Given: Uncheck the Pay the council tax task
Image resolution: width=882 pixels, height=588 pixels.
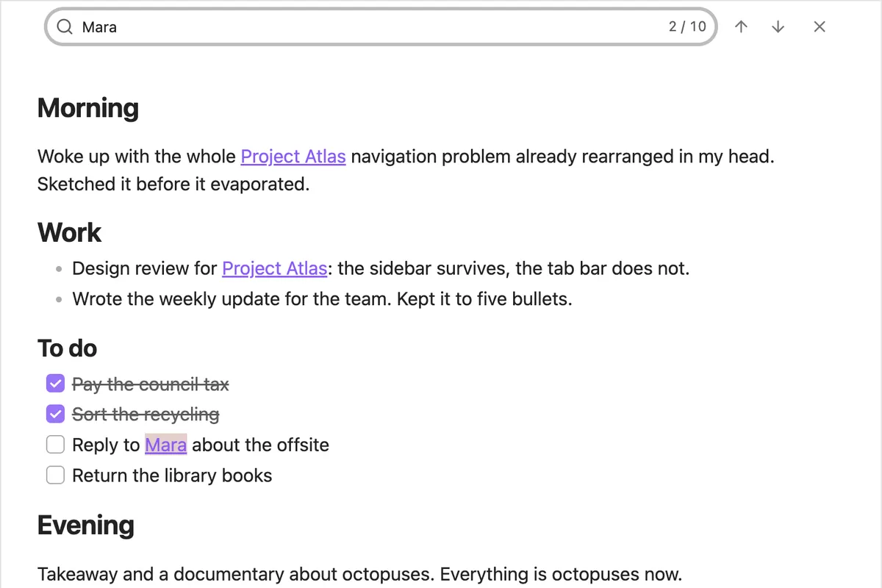Looking at the screenshot, I should [55, 384].
